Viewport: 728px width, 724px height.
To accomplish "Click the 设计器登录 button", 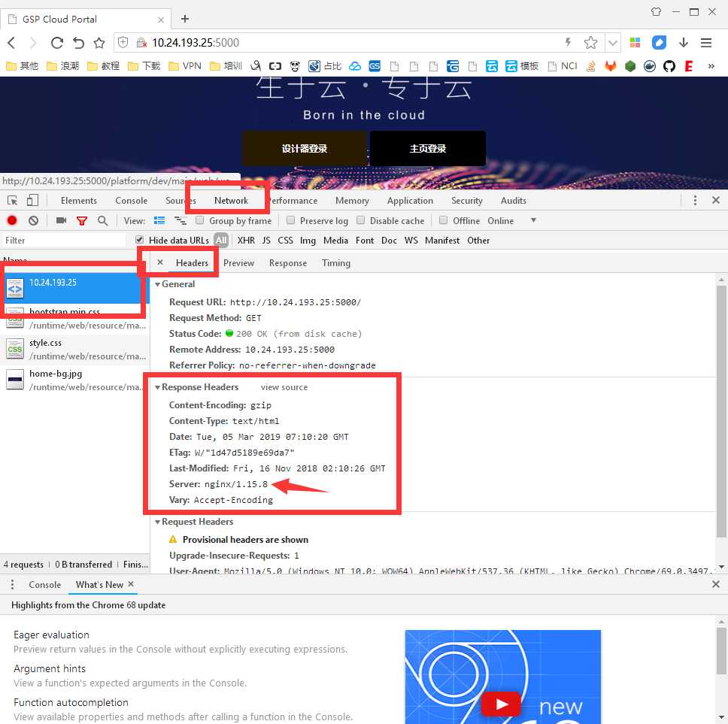I will point(304,149).
